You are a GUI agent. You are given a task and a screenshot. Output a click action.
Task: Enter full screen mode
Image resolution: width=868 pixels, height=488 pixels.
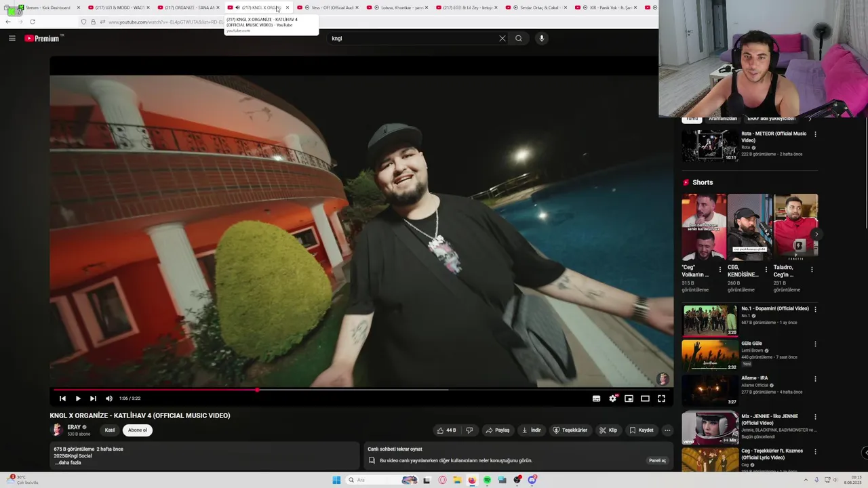click(661, 399)
